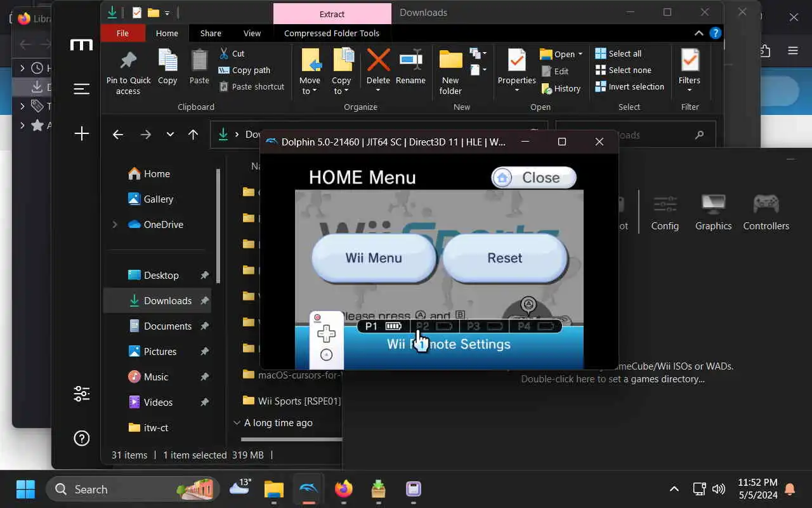Collapse the ribbon with chevron
This screenshot has width=812, height=508.
pyautogui.click(x=698, y=33)
